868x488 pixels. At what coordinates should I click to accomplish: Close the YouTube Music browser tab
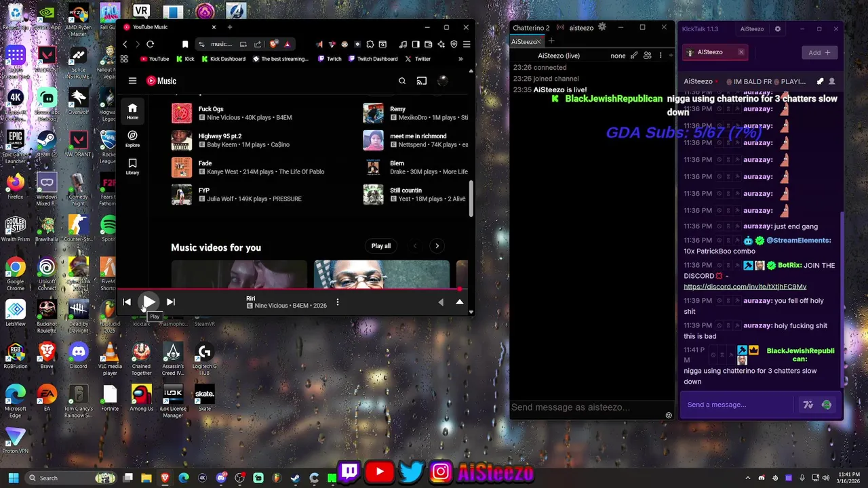(214, 27)
